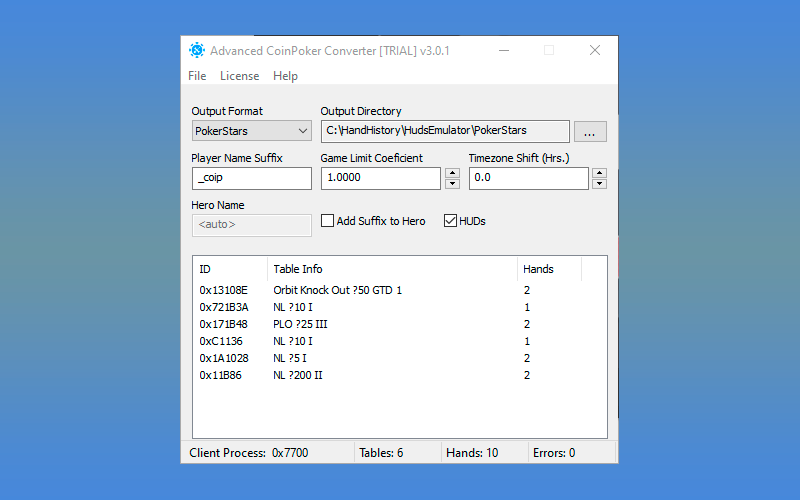
Task: Select the PLO ?25 III table row
Action: [x=300, y=324]
